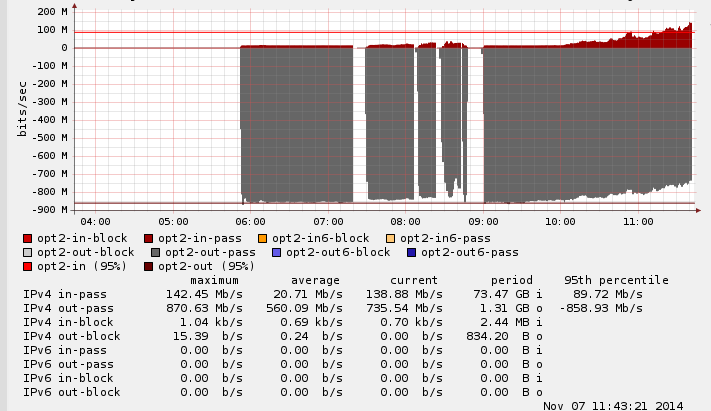Click the 560.09 Mb/s average value

304,308
